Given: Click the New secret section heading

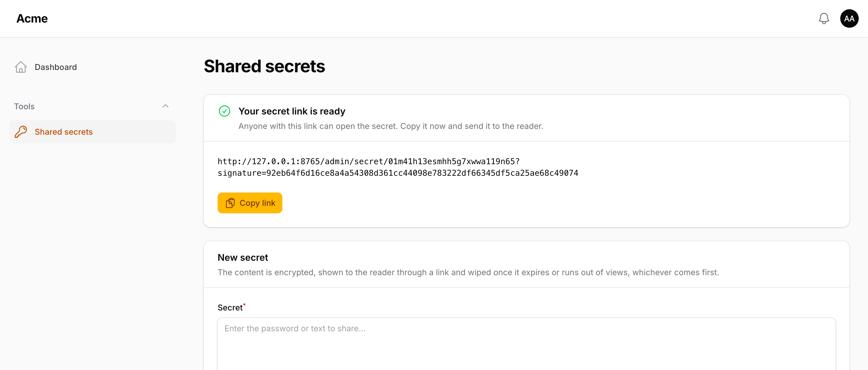Looking at the screenshot, I should 243,258.
